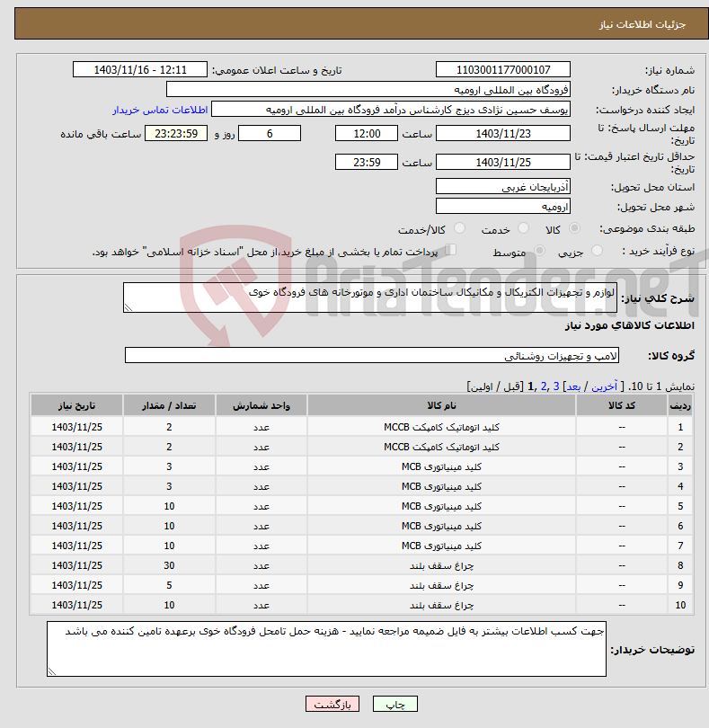This screenshot has height=728, width=709.
Task: Click the announcement date 1403/11/16 field
Action: tap(140, 69)
